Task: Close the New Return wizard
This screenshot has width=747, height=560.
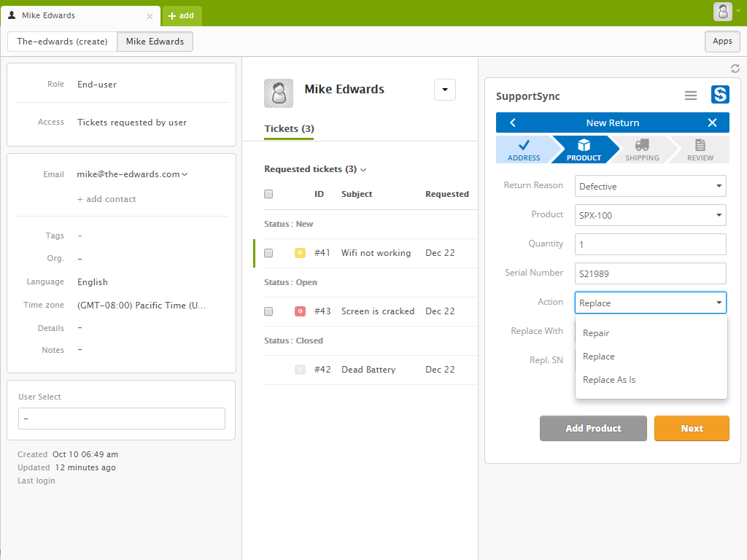Action: pyautogui.click(x=712, y=122)
